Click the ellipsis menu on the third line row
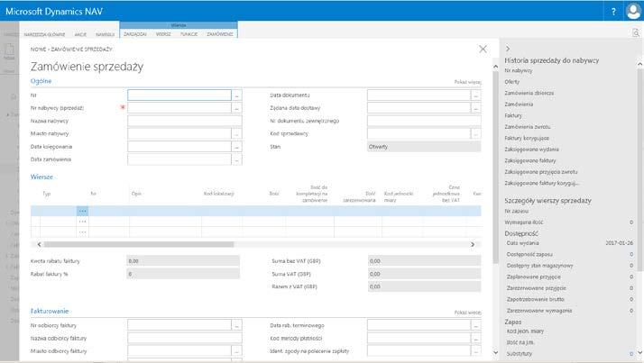This screenshot has height=363, width=644. [83, 231]
